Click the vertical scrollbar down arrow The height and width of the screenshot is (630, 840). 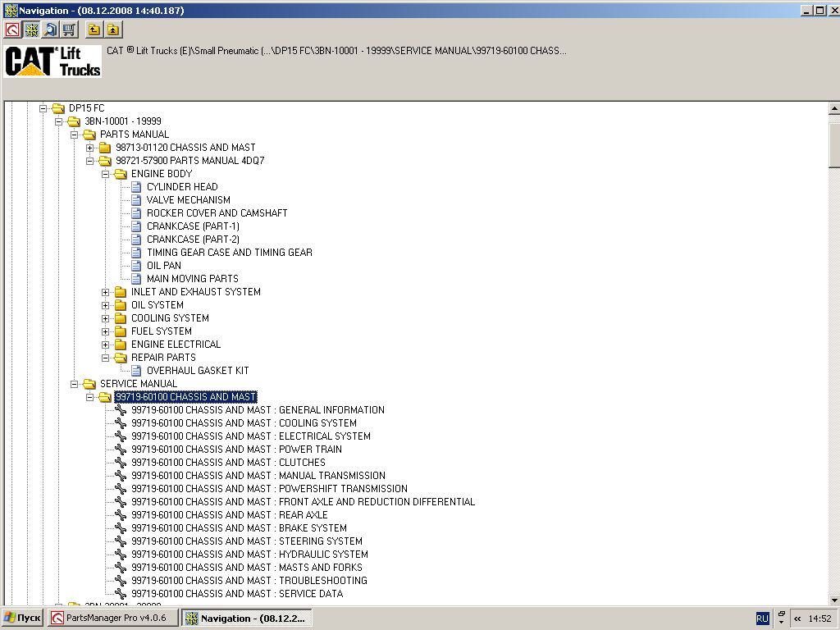pyautogui.click(x=833, y=600)
